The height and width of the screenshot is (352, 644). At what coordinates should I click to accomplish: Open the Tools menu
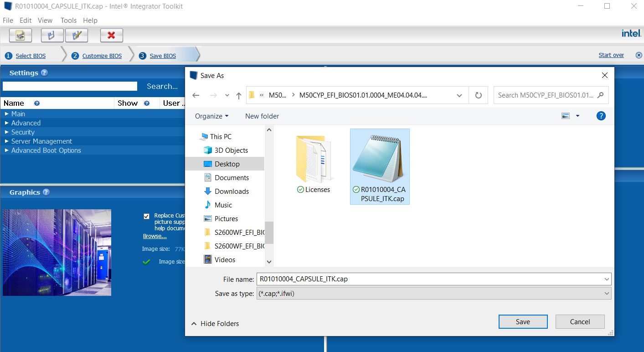(68, 21)
